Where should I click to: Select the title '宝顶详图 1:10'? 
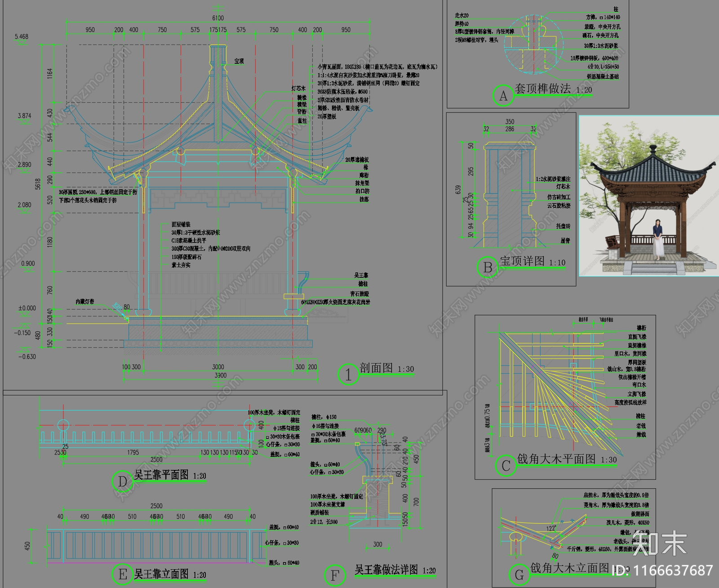coord(533,261)
